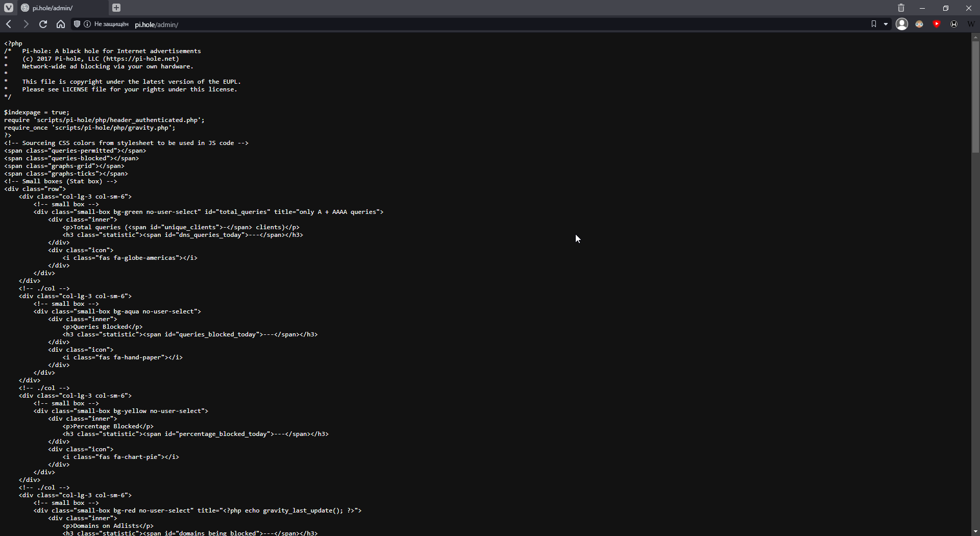This screenshot has height=536, width=980.
Task: Click the 'small-box bg-aqua' div line
Action: [117, 311]
